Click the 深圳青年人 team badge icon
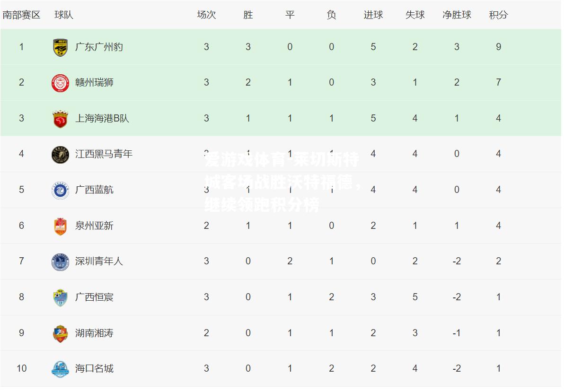This screenshot has height=392, width=564. pyautogui.click(x=60, y=262)
